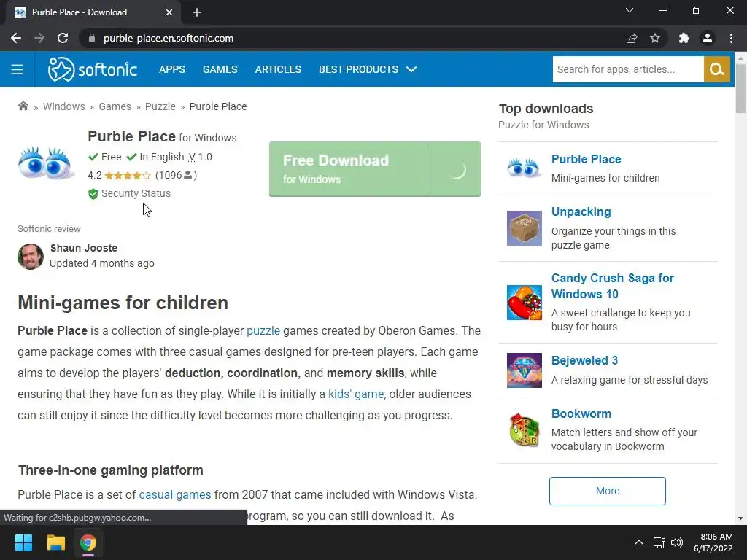Click the green Security Status shield icon
The width and height of the screenshot is (747, 560).
(93, 194)
